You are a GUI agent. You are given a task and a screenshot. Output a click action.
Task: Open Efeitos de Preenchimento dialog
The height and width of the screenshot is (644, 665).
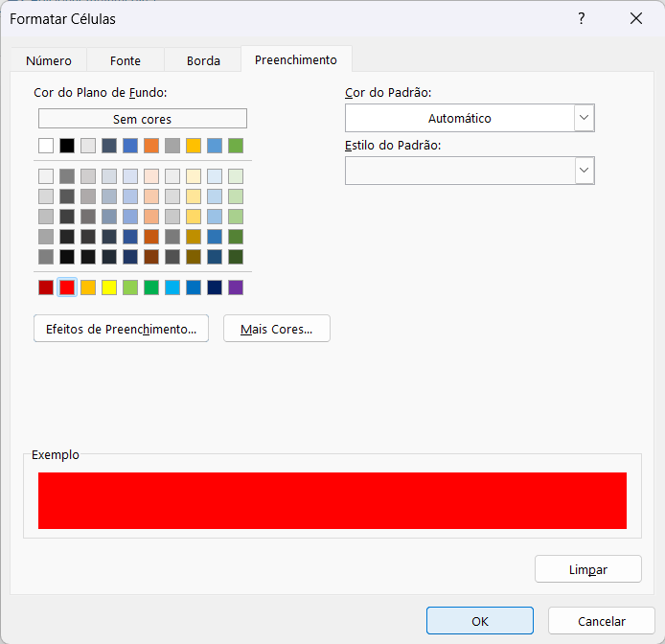tap(122, 329)
